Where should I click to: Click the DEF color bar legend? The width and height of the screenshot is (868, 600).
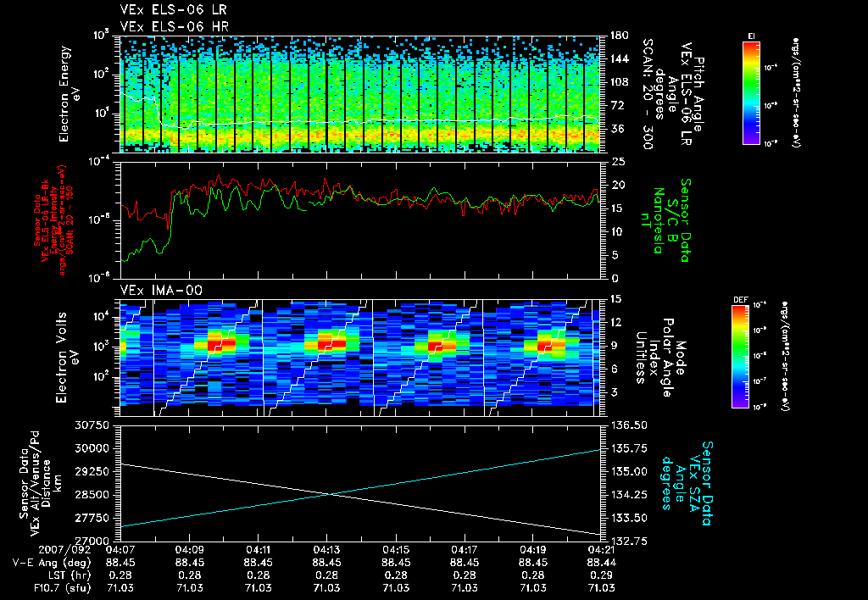(x=741, y=357)
